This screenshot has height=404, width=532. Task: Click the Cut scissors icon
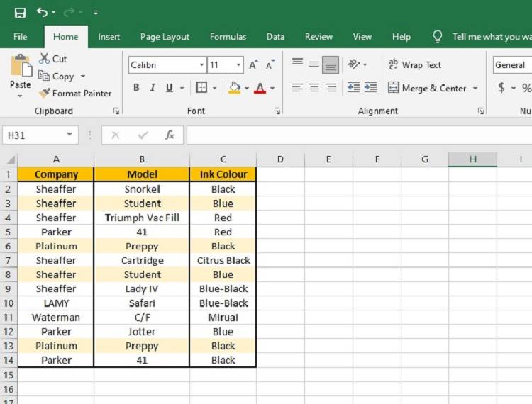click(44, 59)
